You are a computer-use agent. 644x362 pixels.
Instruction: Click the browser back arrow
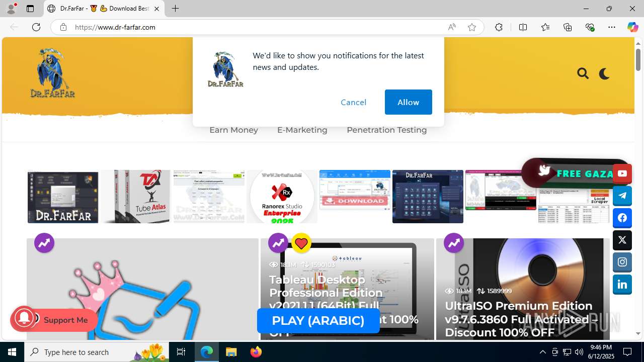point(14,27)
